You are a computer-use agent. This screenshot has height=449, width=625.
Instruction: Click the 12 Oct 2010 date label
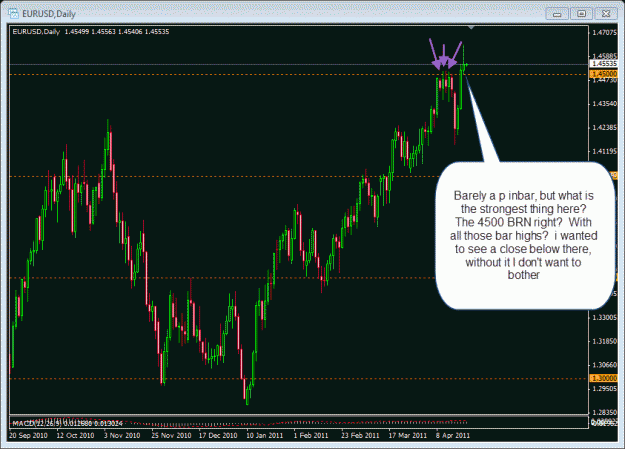[x=75, y=435]
